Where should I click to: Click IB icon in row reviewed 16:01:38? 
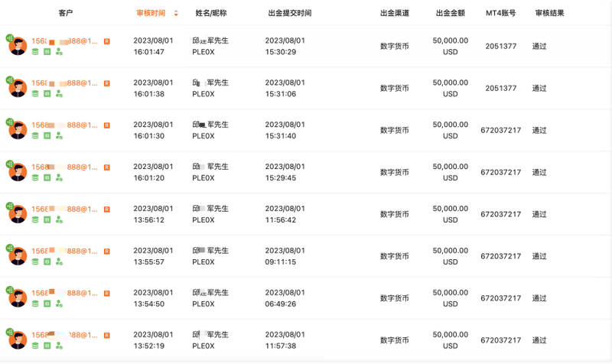click(47, 93)
